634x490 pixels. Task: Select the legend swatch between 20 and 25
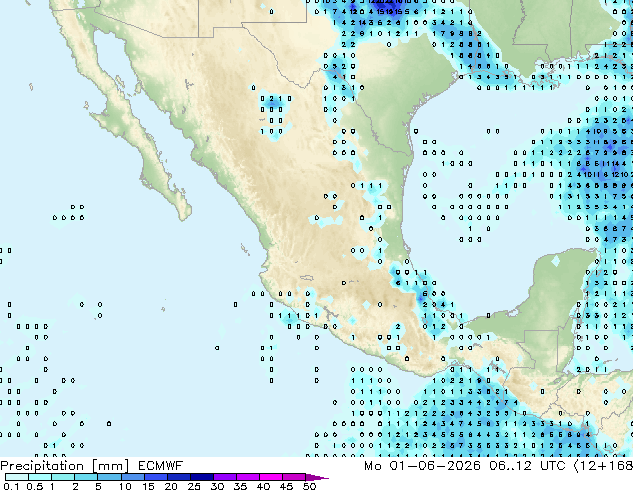tap(179, 477)
